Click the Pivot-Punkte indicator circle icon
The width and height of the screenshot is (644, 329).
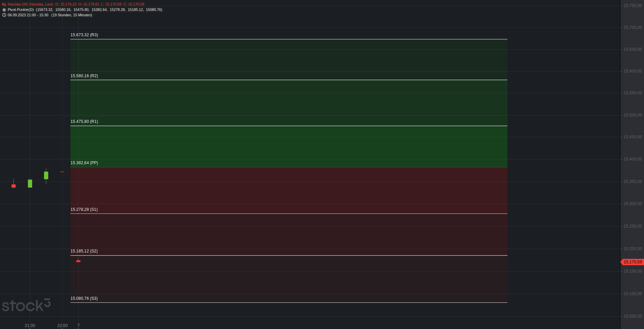[x=4, y=10]
